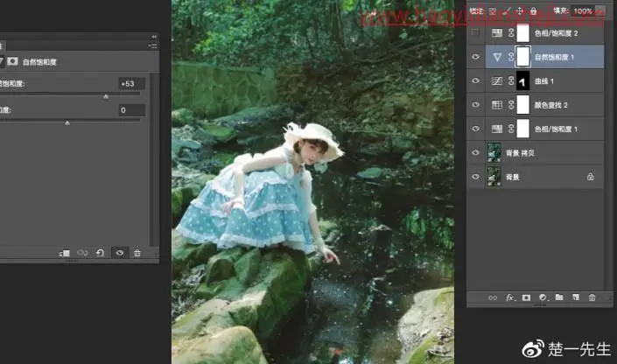The image size is (617, 364).
Task: Reset adjustment defaults in Properties panel
Action: (x=100, y=253)
